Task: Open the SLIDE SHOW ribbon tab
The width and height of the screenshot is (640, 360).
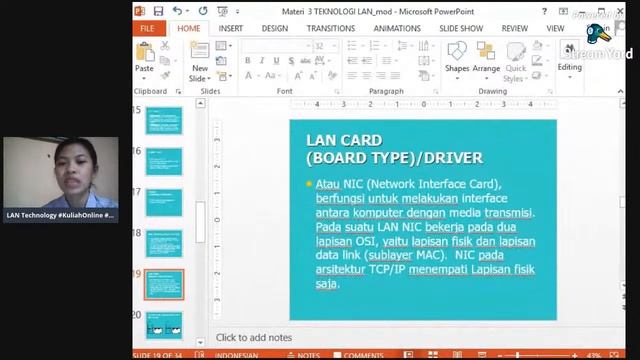Action: click(x=461, y=29)
